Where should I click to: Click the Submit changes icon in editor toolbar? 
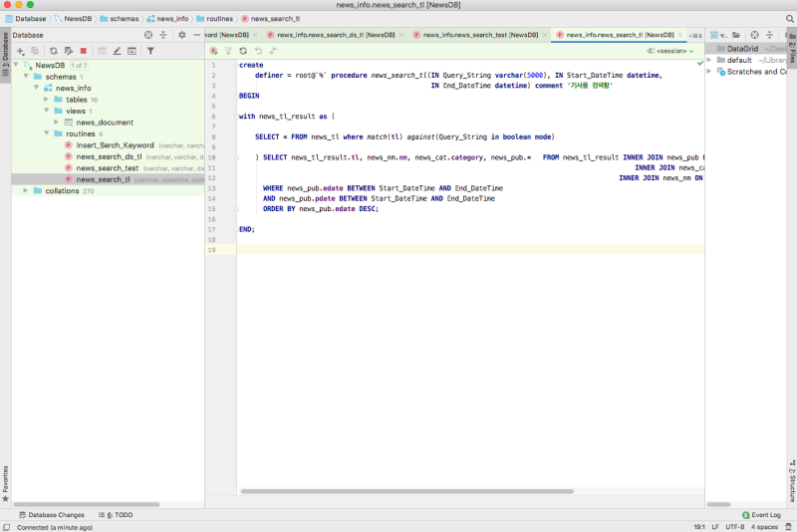[228, 51]
